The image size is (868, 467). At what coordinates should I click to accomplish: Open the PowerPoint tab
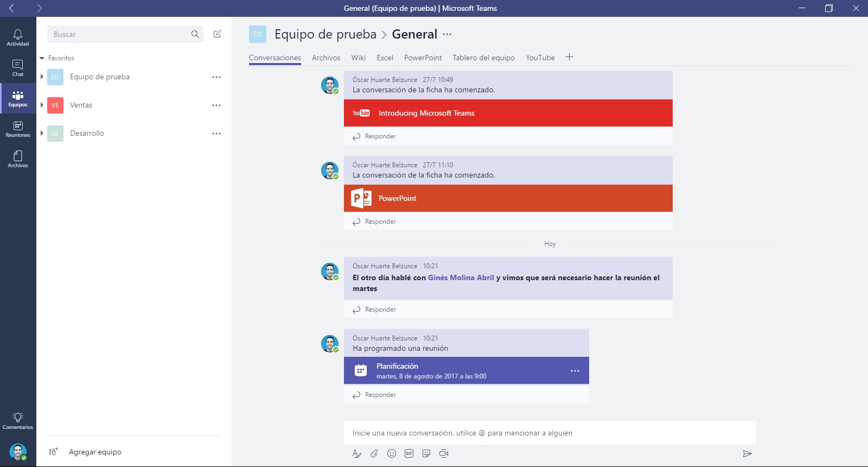(x=423, y=58)
